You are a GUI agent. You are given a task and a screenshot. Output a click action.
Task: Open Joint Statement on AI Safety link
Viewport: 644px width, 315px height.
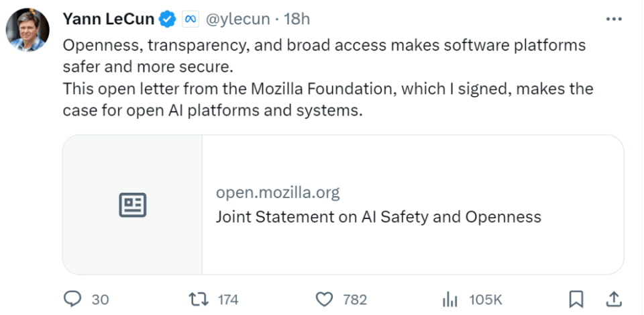pos(378,217)
